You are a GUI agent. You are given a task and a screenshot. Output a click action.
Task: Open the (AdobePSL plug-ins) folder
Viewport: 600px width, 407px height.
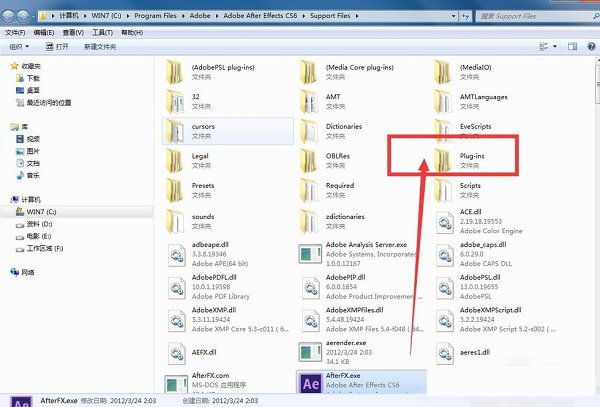click(210, 72)
